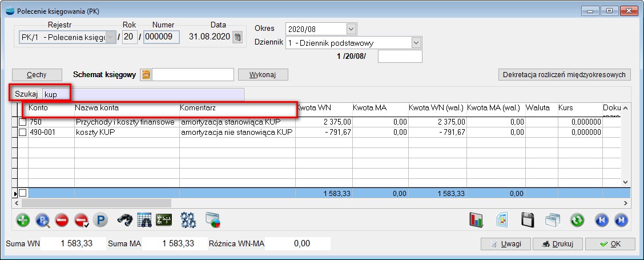644x260 pixels.
Task: Click the Różnica WN-MA value 0,00
Action: tap(298, 243)
